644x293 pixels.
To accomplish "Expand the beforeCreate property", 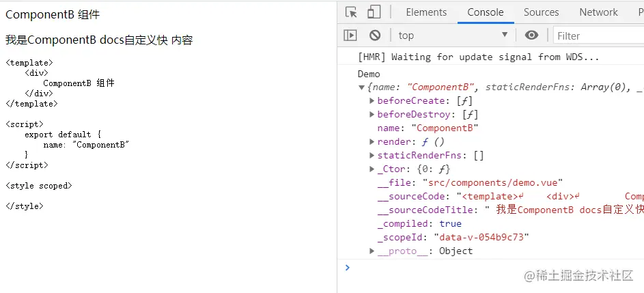I will pos(372,100).
